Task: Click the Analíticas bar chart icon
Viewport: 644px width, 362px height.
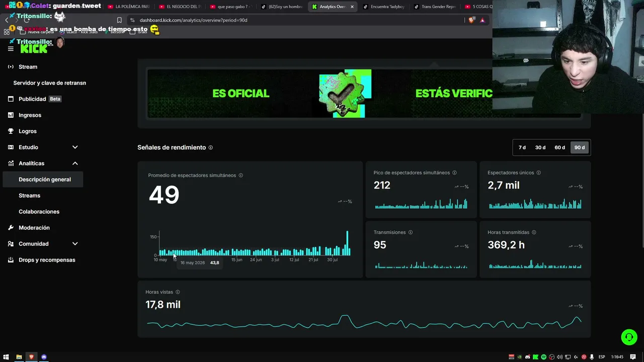Action: 11,163
